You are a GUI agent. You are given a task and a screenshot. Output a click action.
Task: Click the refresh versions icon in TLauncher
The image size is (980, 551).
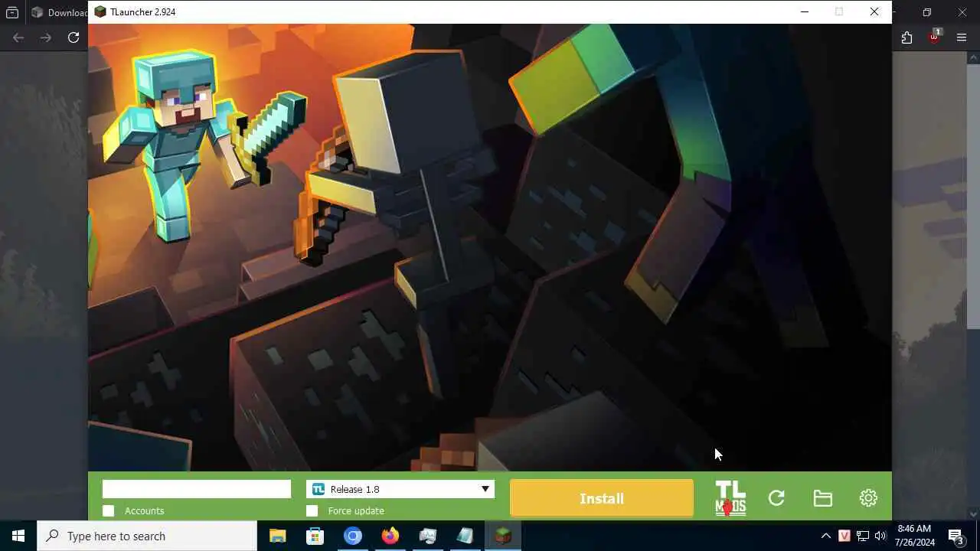click(776, 498)
